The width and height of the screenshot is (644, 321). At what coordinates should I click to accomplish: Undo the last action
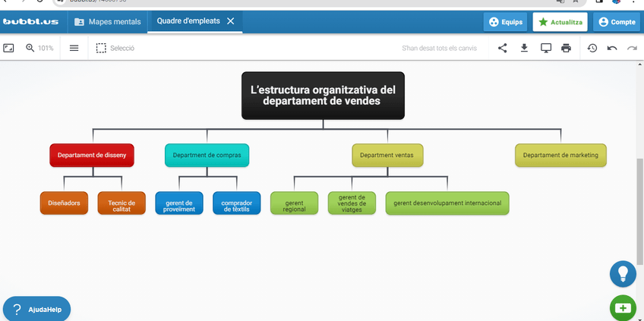tap(612, 48)
